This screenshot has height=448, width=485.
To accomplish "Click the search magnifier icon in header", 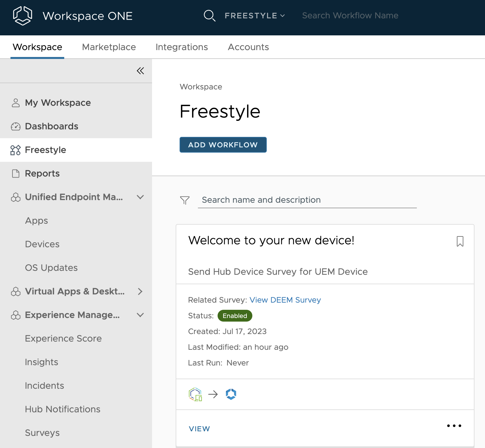I will pyautogui.click(x=209, y=15).
